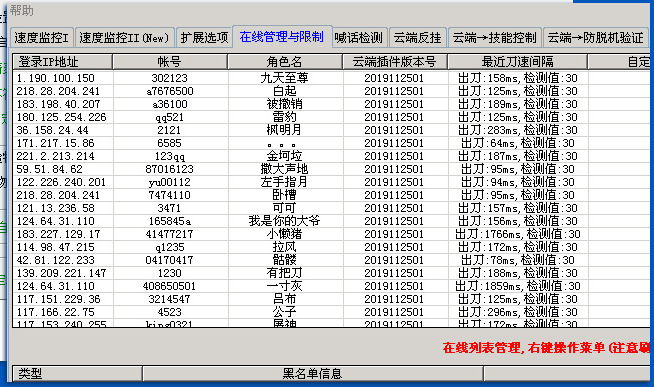Sort by 登录IP地址 column header
Screen dimensions: 654x387
(63, 62)
